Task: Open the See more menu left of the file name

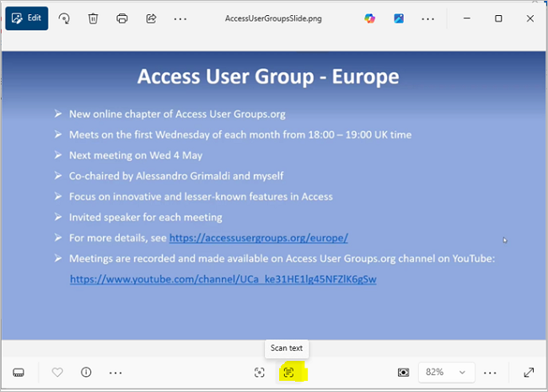Action: 180,19
